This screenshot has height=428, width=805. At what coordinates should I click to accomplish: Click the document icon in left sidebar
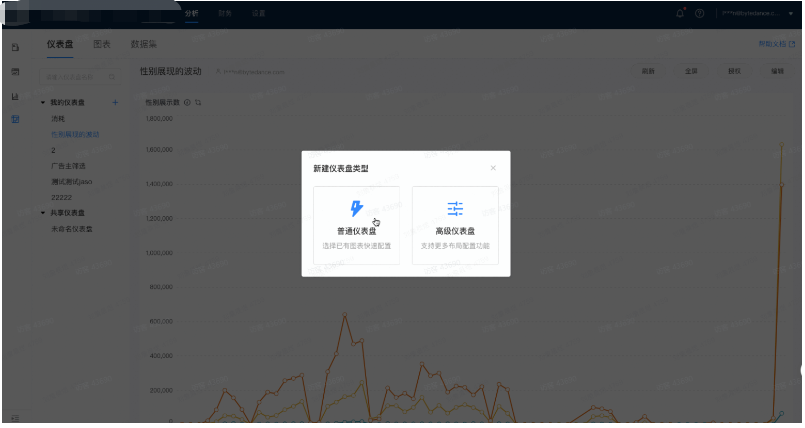click(x=15, y=47)
